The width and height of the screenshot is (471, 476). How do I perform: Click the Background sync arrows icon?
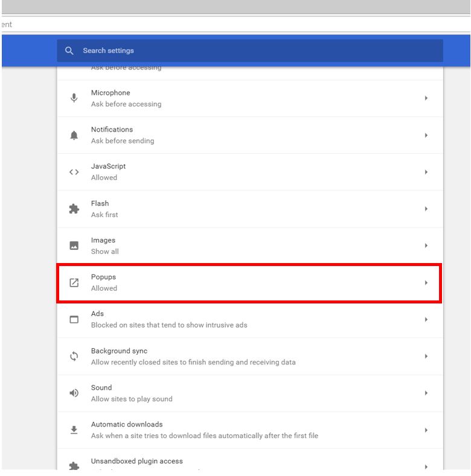[74, 356]
